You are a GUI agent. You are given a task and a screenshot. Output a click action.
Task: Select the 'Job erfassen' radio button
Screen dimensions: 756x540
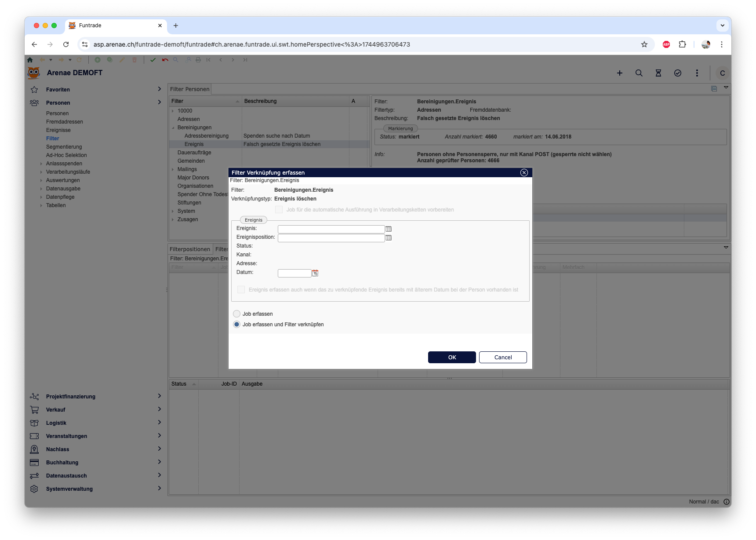[x=237, y=314]
